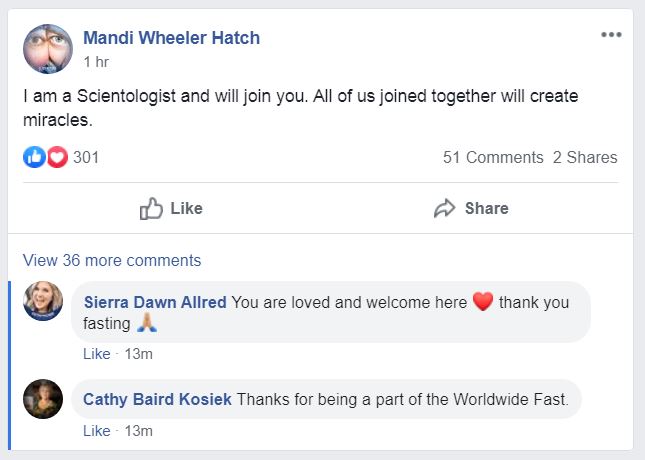Open Mandi Wheeler Hatch name link

click(x=172, y=38)
